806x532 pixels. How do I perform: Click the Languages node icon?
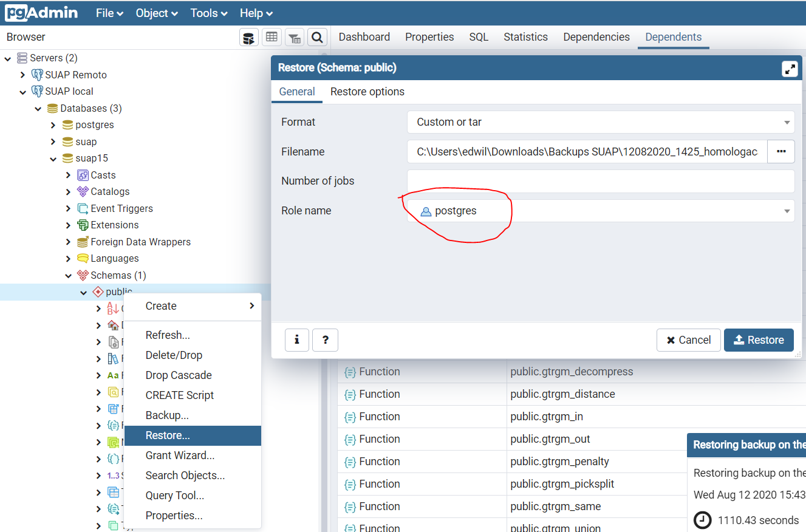click(x=83, y=259)
